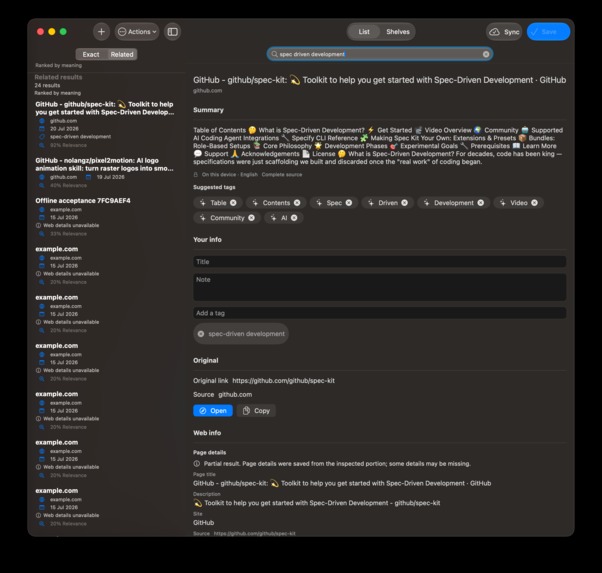Click the tag icon beside spec-driven development
602x573 pixels.
pyautogui.click(x=42, y=137)
